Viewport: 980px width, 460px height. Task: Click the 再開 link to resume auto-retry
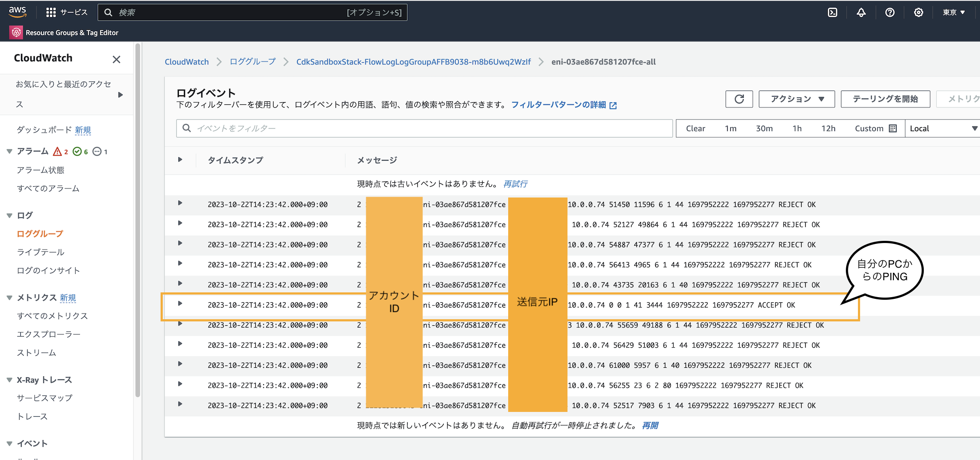[x=650, y=426]
